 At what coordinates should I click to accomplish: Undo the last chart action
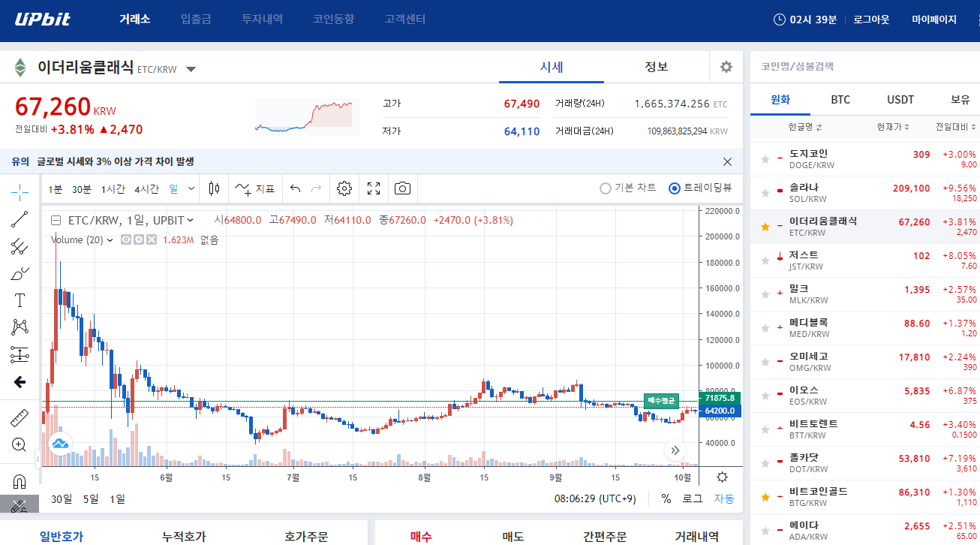coord(296,188)
